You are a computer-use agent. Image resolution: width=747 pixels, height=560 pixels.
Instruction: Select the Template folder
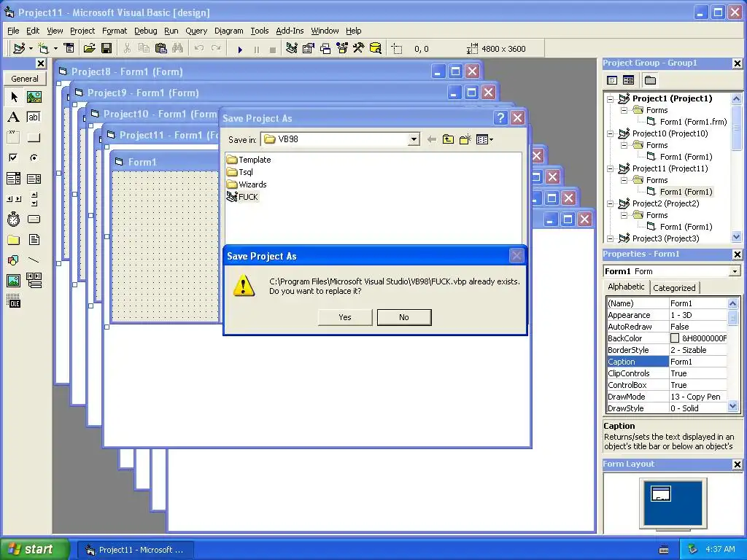click(249, 160)
